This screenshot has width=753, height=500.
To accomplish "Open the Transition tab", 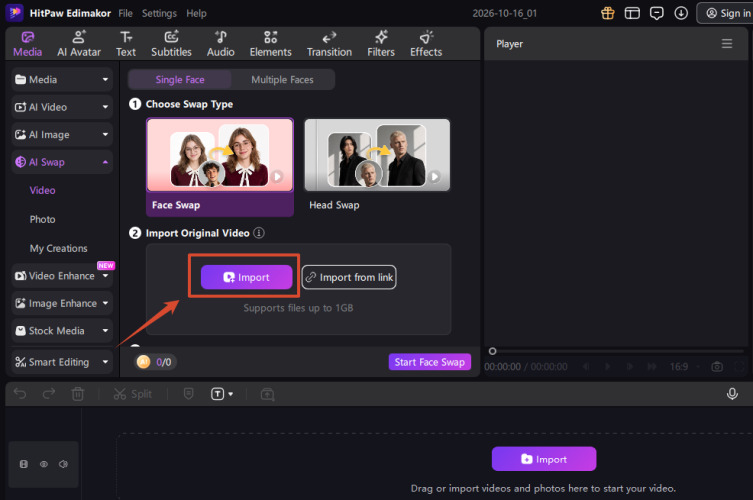I will point(329,44).
